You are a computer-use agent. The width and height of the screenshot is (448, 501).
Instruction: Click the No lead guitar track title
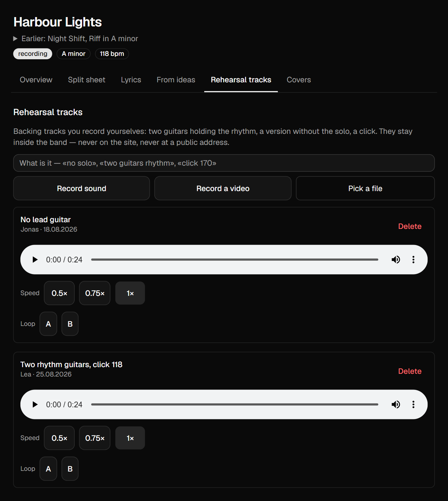46,220
